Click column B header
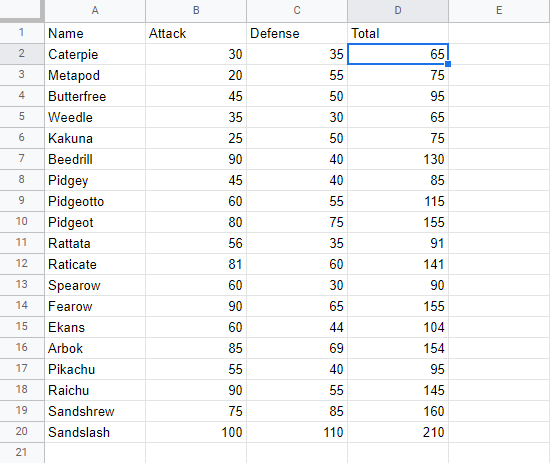This screenshot has width=550, height=463. pos(196,11)
